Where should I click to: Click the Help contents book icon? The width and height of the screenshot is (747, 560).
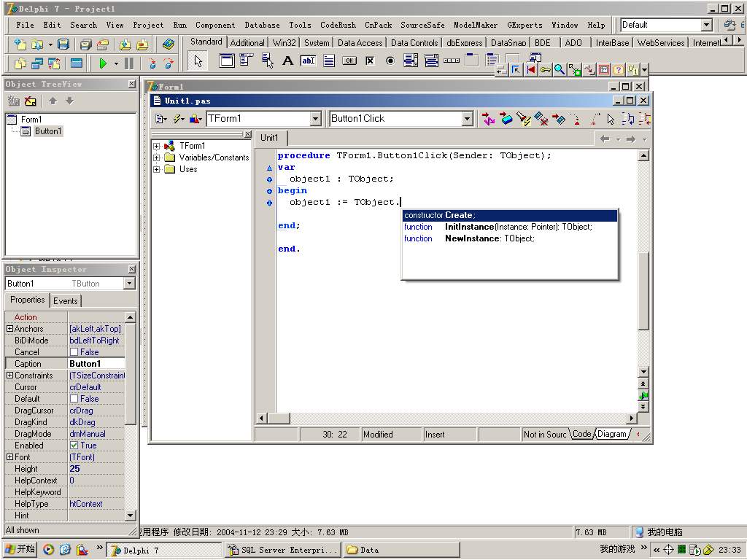pyautogui.click(x=169, y=45)
